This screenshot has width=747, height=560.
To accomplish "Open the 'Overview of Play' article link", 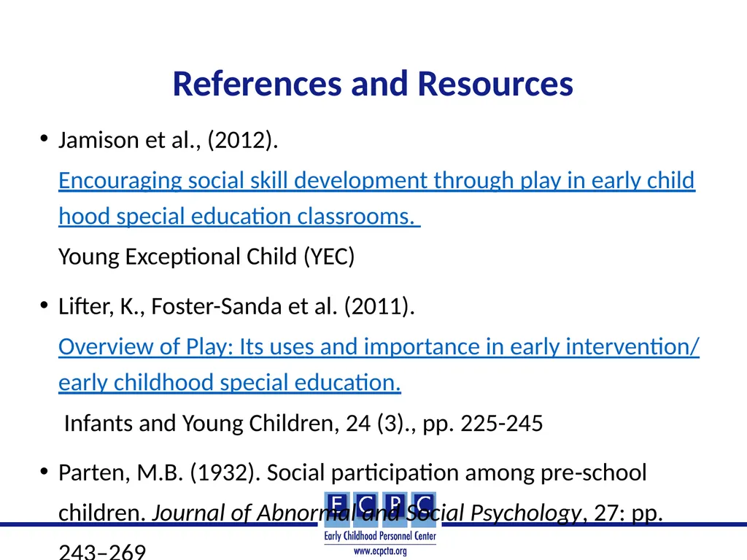I will pos(379,365).
